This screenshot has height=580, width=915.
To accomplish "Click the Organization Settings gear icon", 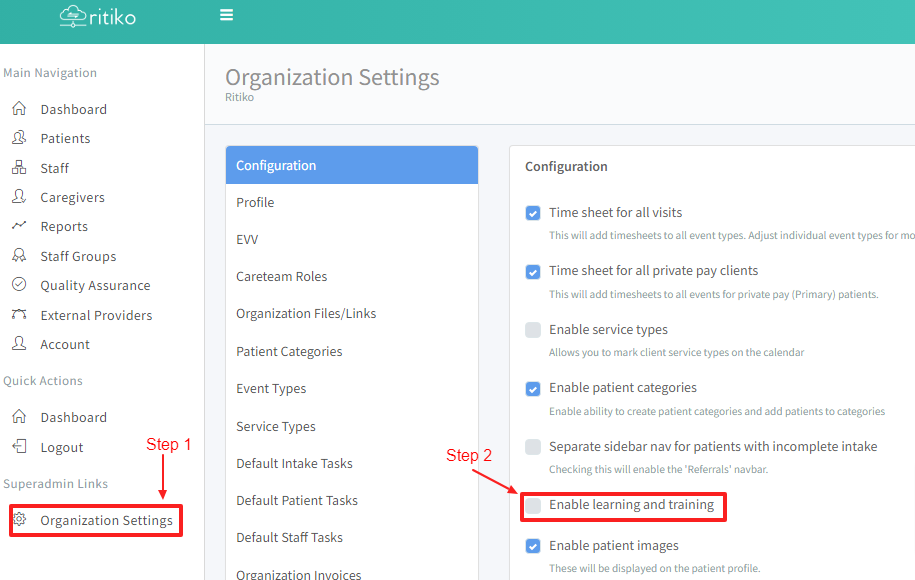I will (19, 520).
